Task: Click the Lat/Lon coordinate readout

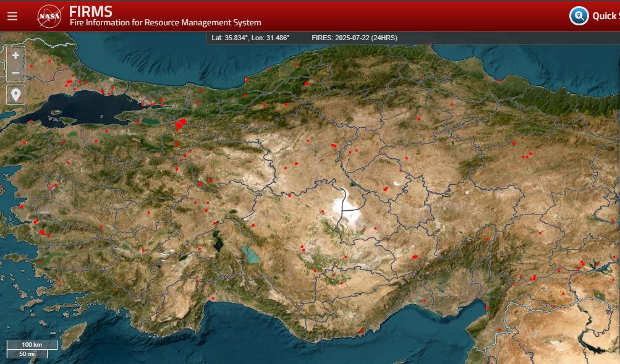Action: (250, 38)
